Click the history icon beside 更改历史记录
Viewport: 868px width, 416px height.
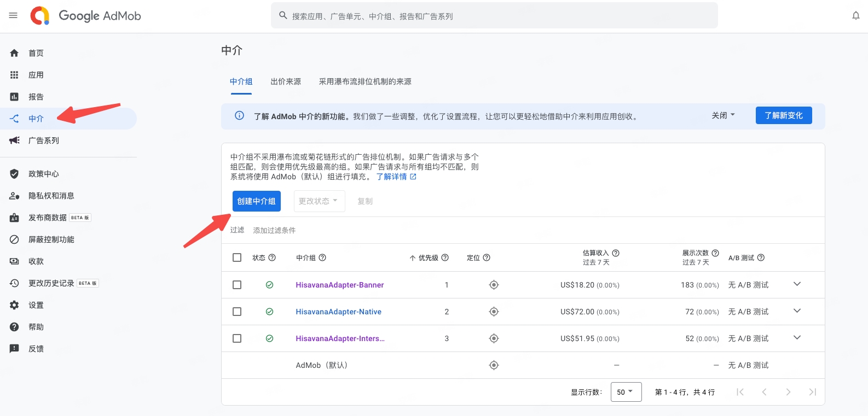pos(14,283)
